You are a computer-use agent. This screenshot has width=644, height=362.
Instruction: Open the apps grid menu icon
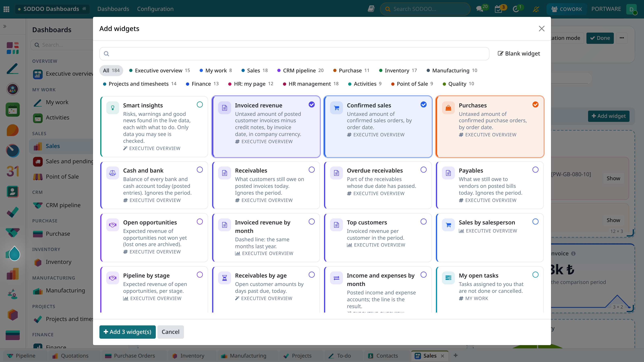pyautogui.click(x=6, y=9)
